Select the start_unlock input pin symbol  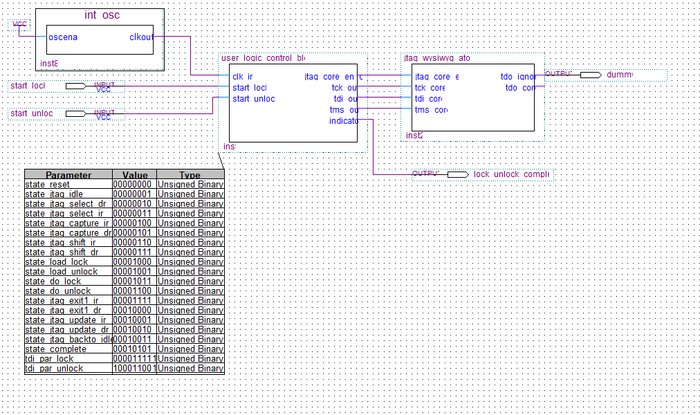75,114
